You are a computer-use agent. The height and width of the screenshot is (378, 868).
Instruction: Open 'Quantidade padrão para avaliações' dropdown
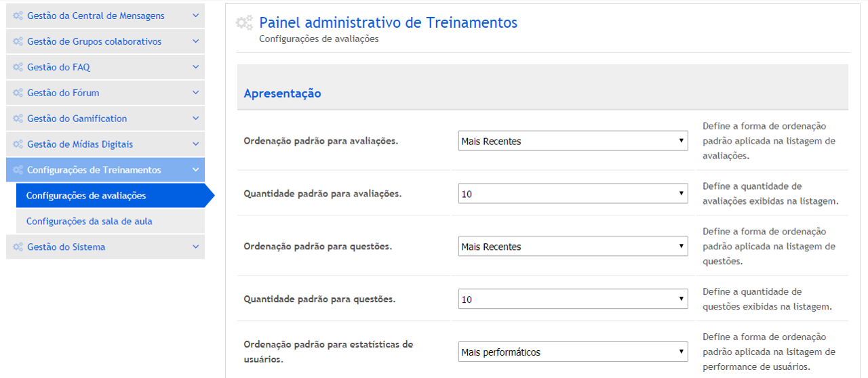[x=573, y=194]
